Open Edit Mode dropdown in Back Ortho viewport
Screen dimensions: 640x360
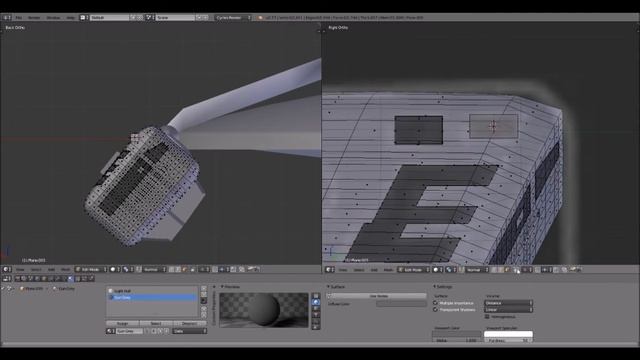(x=91, y=269)
